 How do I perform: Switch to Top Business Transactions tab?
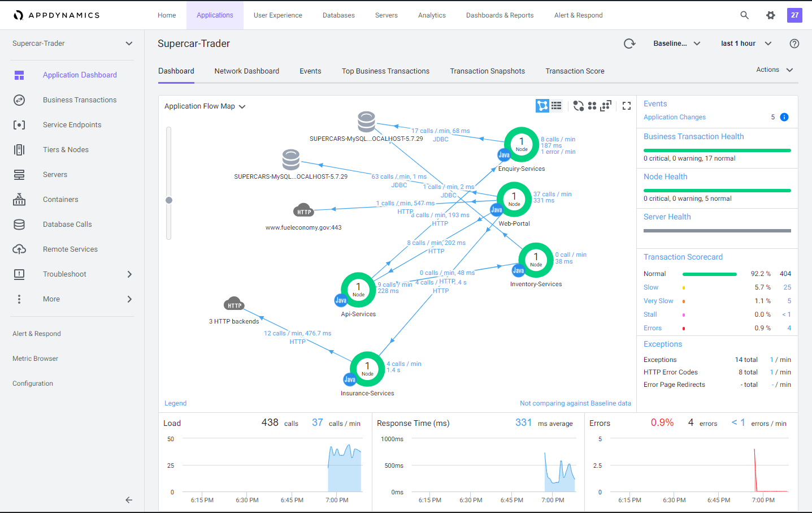tap(385, 71)
